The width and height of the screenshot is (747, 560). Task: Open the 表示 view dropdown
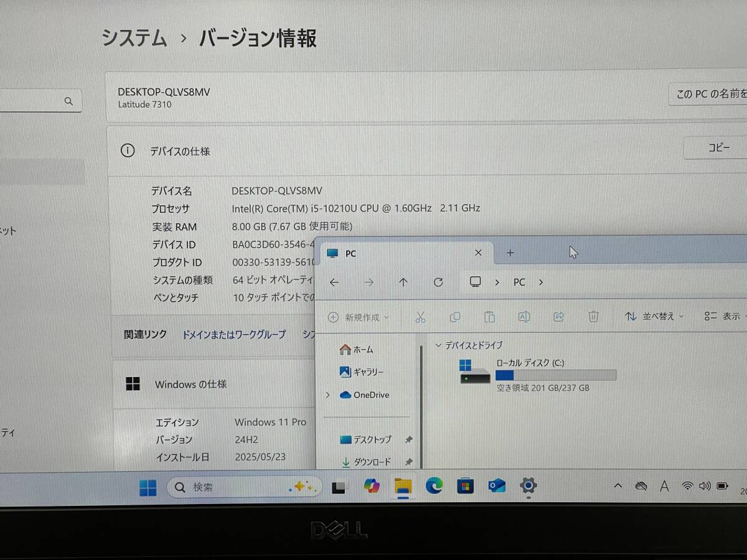point(725,317)
